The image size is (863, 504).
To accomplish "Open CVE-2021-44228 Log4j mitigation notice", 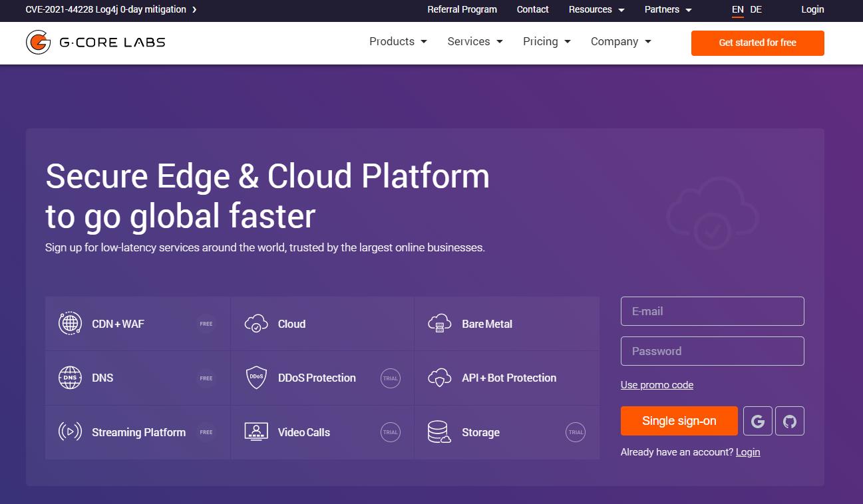I will [106, 9].
